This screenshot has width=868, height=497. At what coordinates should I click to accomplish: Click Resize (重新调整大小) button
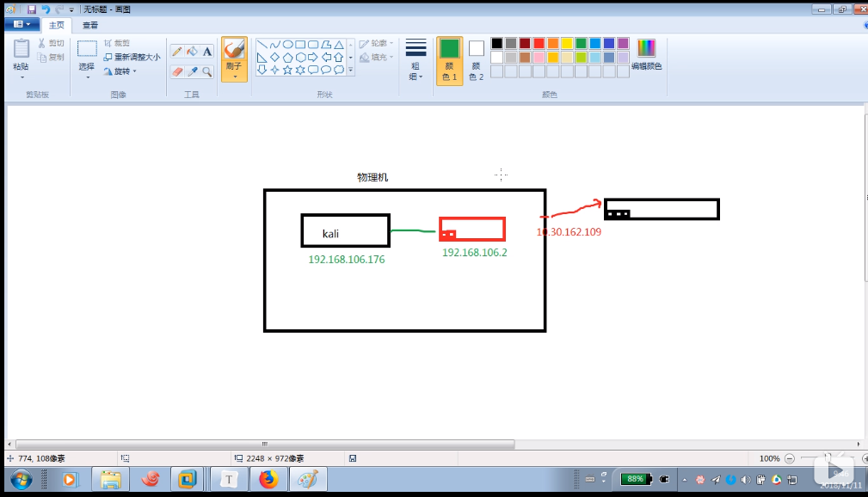pos(132,57)
